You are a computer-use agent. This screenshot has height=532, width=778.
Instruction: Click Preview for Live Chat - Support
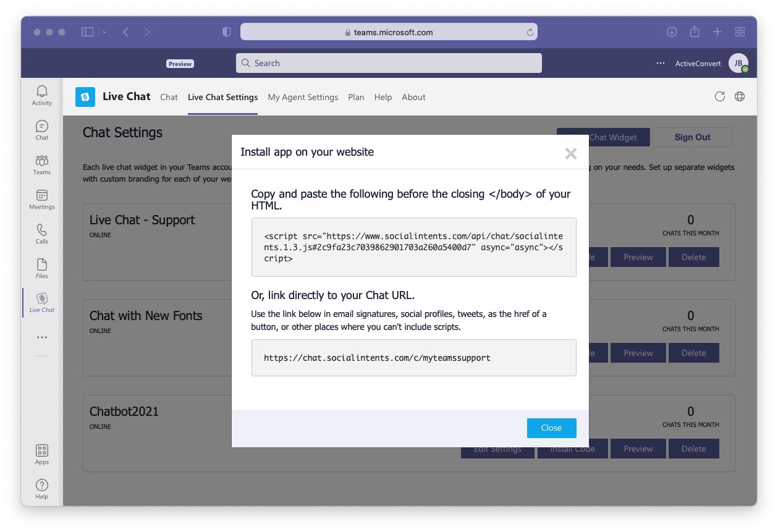tap(638, 257)
